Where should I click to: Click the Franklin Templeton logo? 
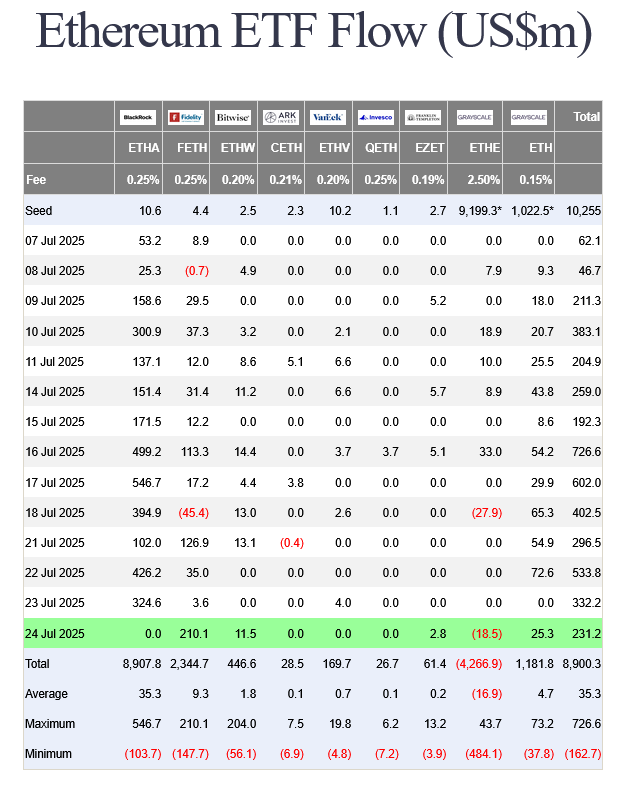[x=424, y=117]
